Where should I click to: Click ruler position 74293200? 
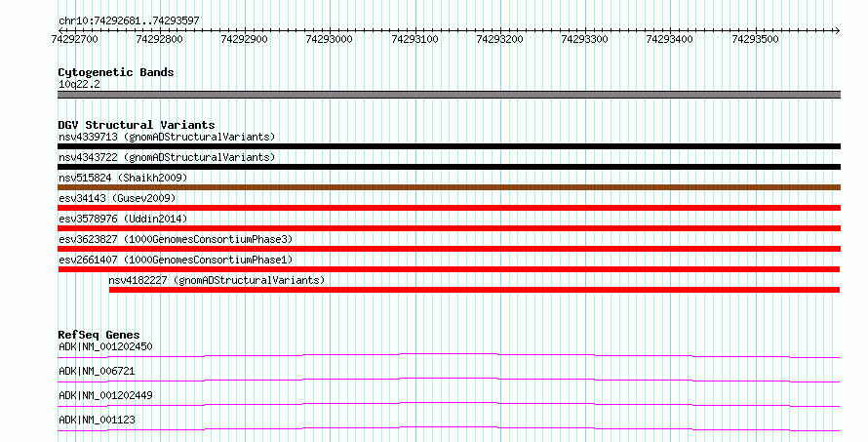[500, 39]
